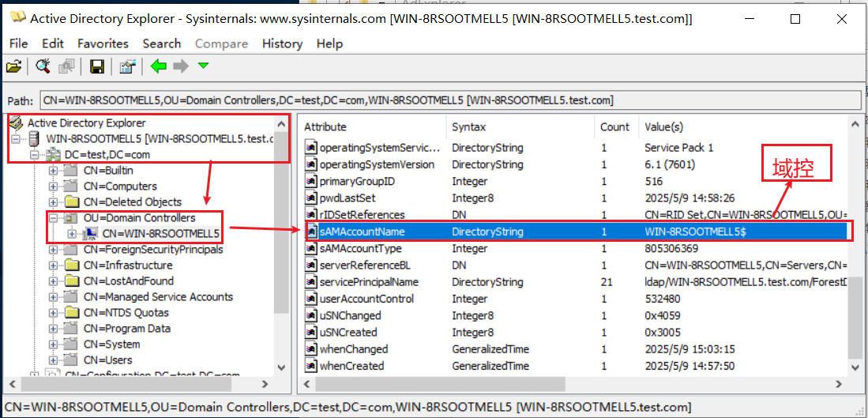Click the servicePrincipalName attribute icon
The image size is (868, 418).
[312, 282]
